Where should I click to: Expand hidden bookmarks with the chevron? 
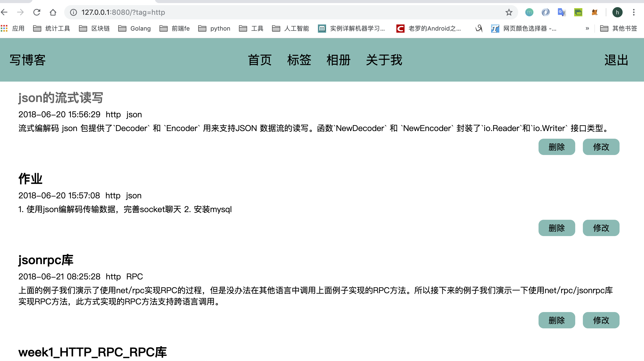click(587, 28)
